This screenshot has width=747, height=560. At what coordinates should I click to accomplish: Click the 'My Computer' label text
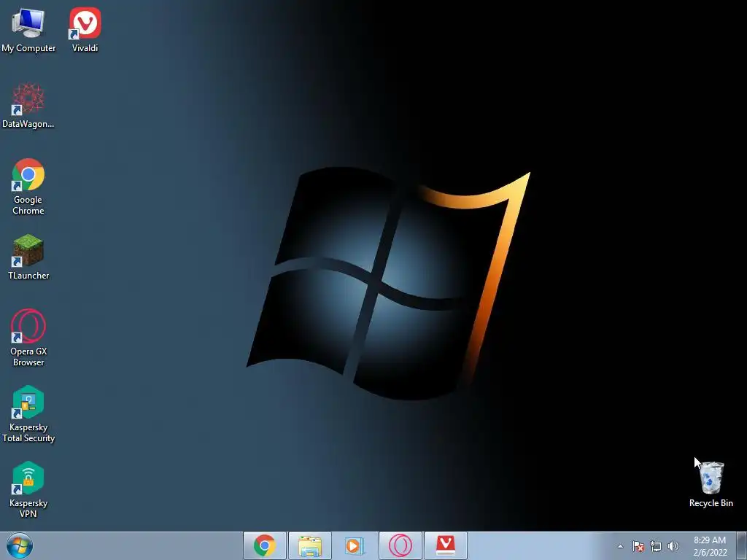click(x=28, y=48)
